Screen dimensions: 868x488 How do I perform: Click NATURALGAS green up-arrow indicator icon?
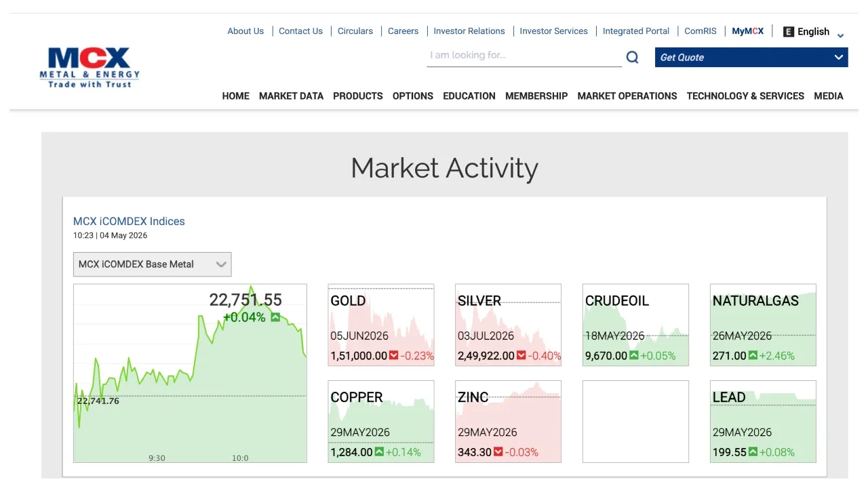pos(753,356)
